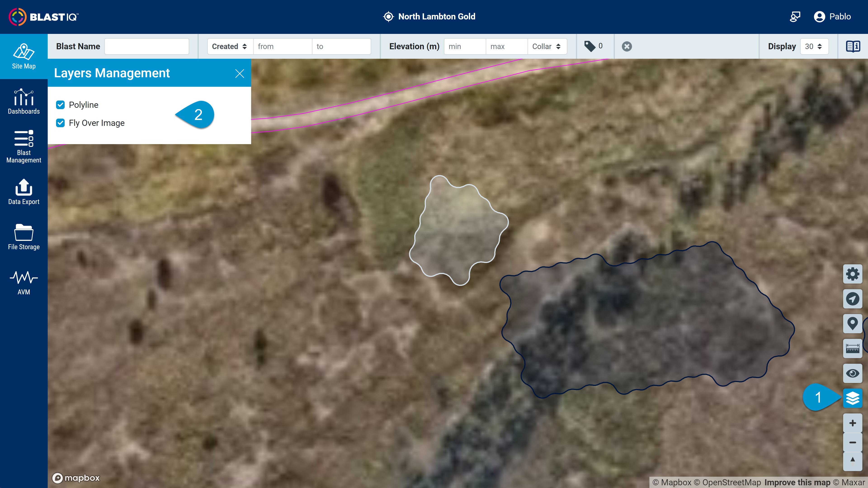Close the Layers Management panel
The height and width of the screenshot is (488, 868).
(240, 73)
